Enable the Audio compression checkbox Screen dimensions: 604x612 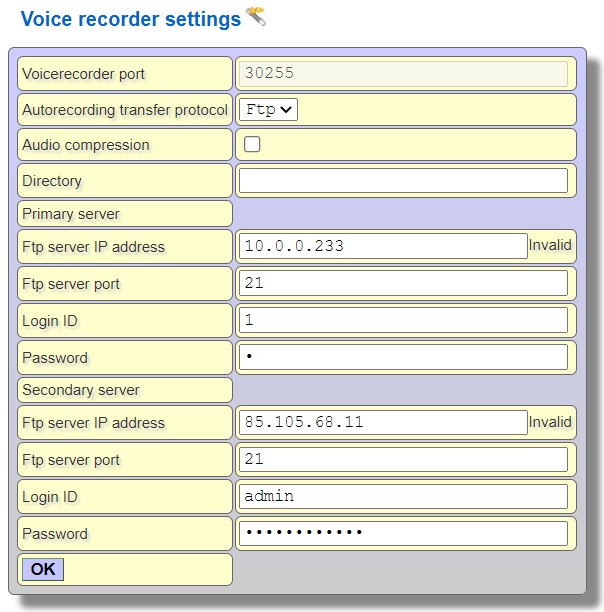252,144
